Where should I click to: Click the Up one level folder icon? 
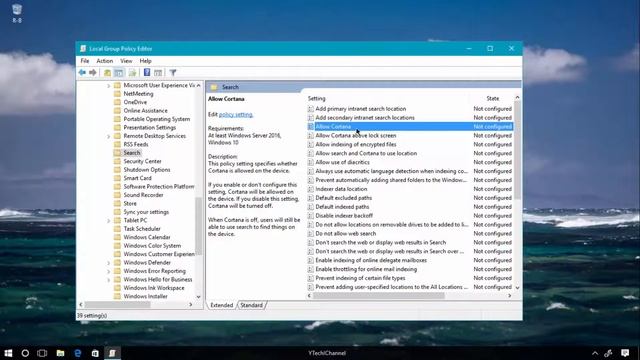pos(107,73)
